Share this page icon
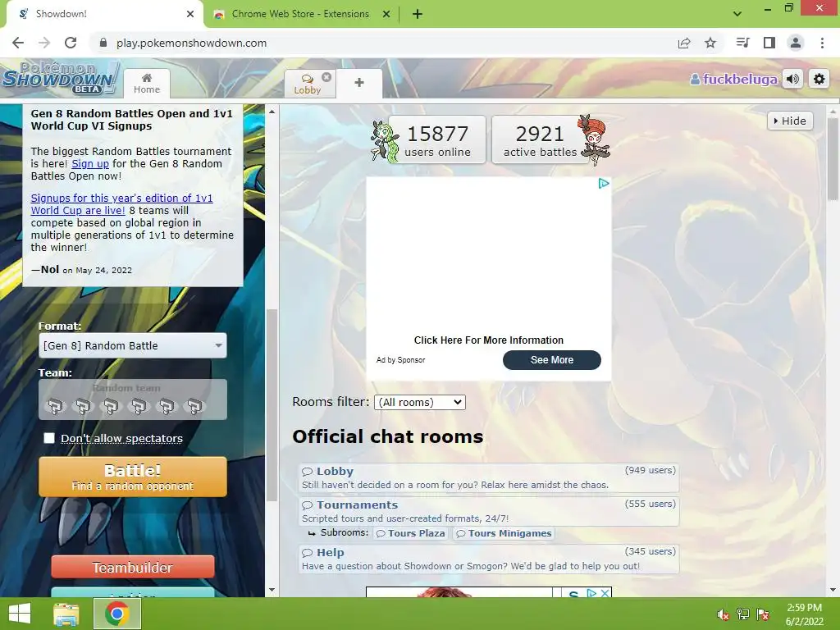The width and height of the screenshot is (840, 630). click(684, 43)
